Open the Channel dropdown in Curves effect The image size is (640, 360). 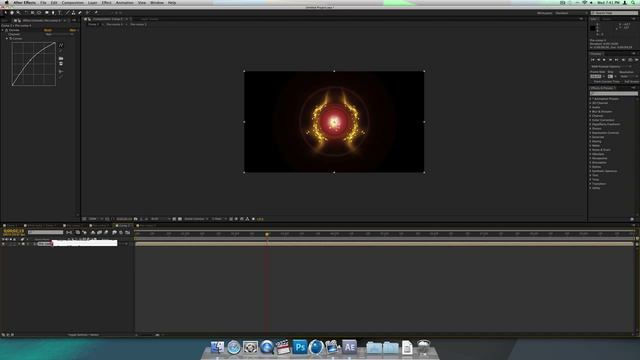[x=60, y=34]
